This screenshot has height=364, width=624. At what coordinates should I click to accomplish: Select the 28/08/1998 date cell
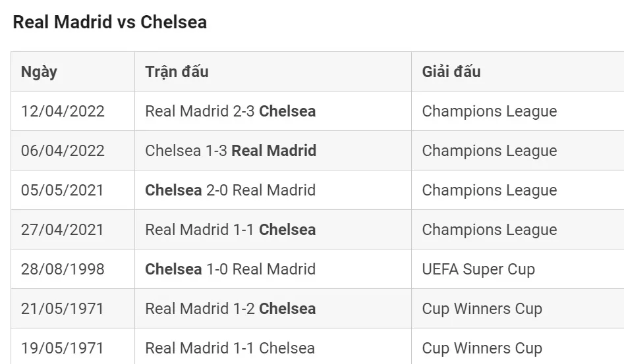[63, 269]
